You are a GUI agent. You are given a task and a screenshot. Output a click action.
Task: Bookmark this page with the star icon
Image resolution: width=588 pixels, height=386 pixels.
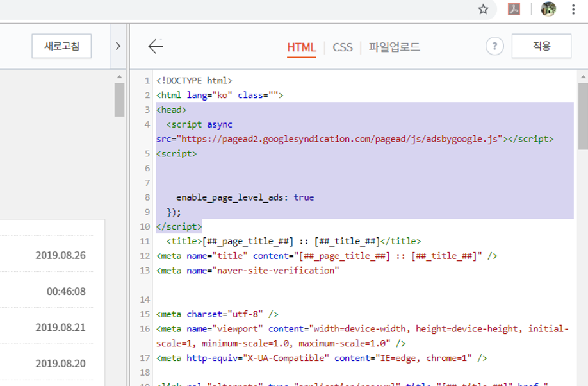[483, 9]
